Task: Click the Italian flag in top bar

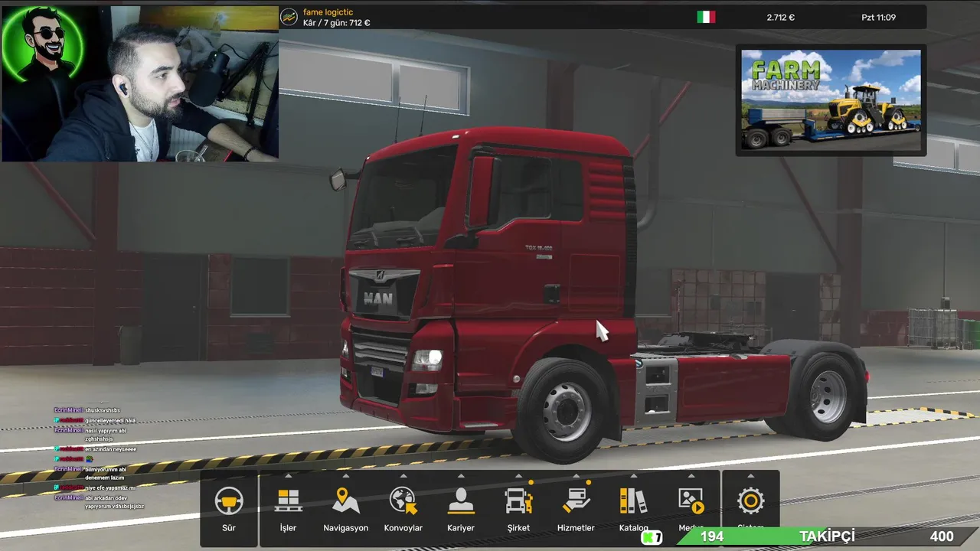Action: (706, 17)
